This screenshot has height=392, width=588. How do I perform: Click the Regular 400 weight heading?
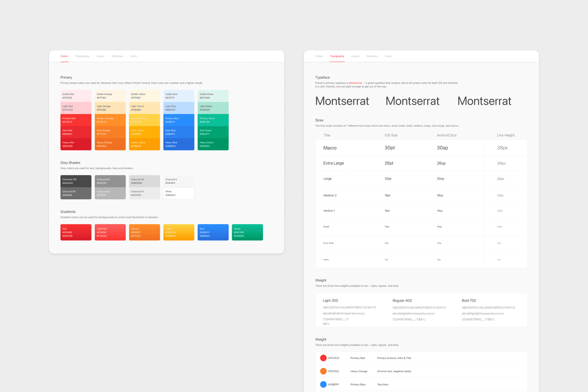(402, 301)
